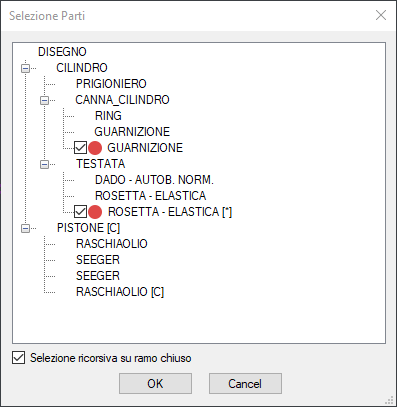Select DADO - AUTOB. NORM. item
The height and width of the screenshot is (407, 397).
click(x=154, y=180)
